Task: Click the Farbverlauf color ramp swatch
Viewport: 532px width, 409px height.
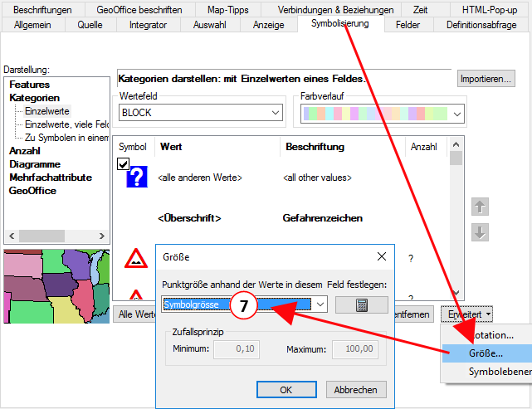Action: pyautogui.click(x=375, y=114)
